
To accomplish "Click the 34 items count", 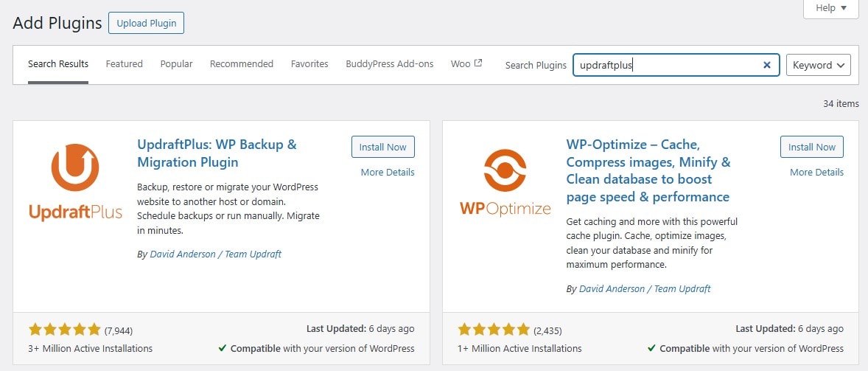I will tap(841, 103).
